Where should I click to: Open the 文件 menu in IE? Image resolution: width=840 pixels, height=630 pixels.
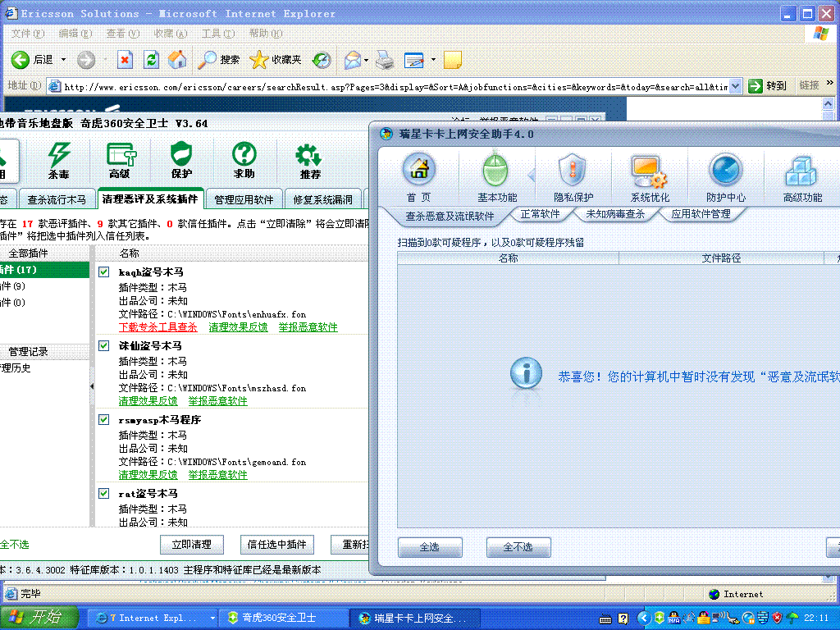[28, 34]
